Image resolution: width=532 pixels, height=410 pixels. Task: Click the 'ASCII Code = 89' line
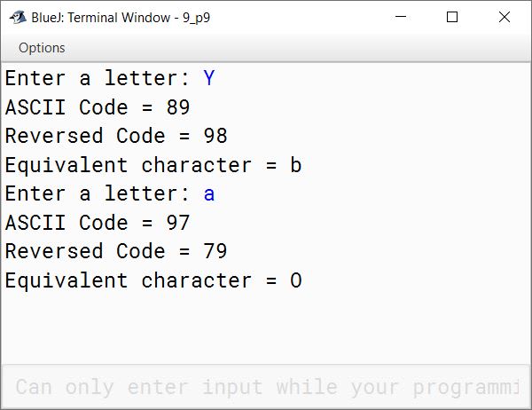[x=98, y=107]
